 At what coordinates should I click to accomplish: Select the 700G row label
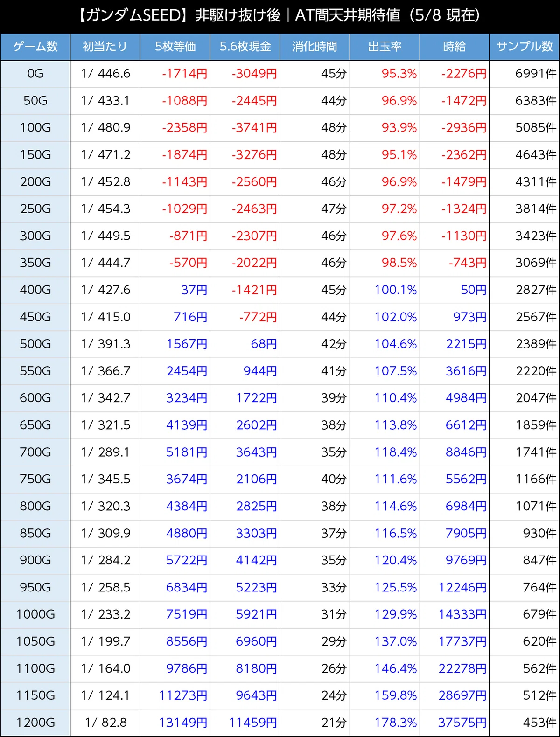(x=35, y=452)
